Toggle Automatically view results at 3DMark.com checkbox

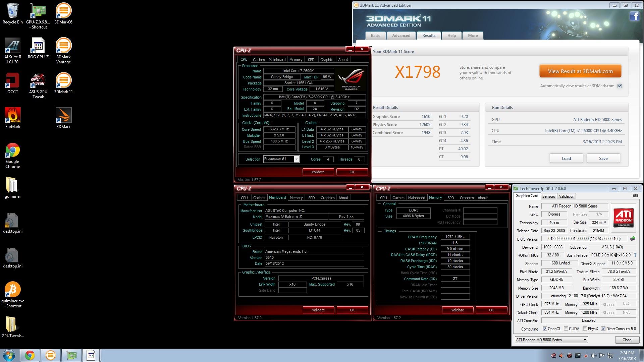(620, 86)
